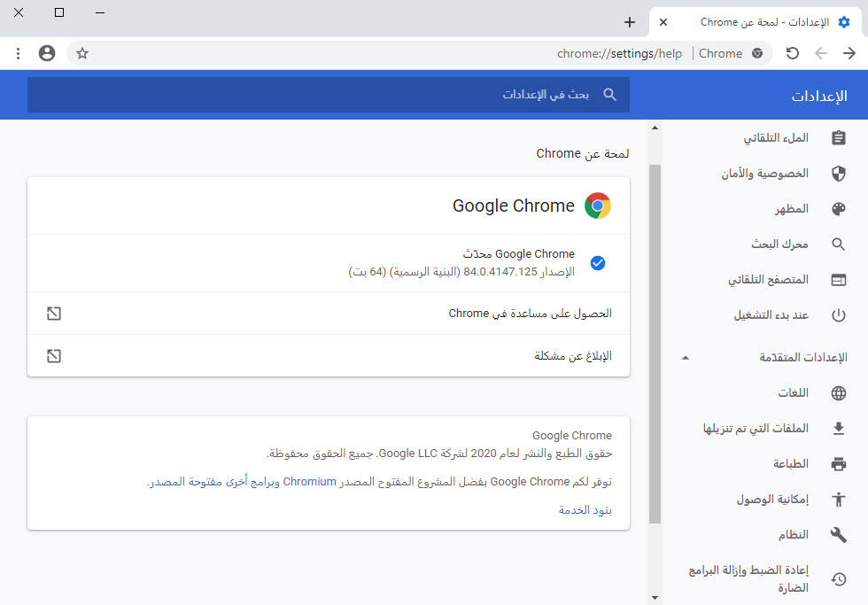Collapse the الإعدادات المتقدمة section arrow
The image size is (868, 605).
point(686,358)
